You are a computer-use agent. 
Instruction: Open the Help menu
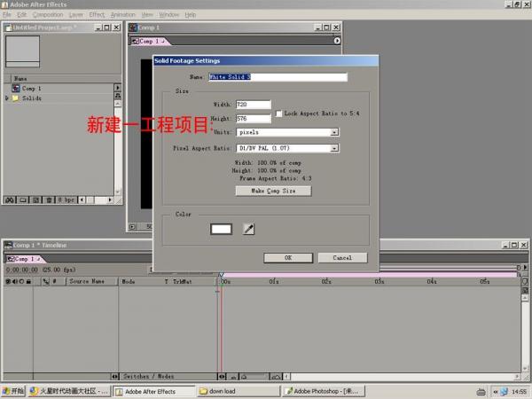click(191, 15)
